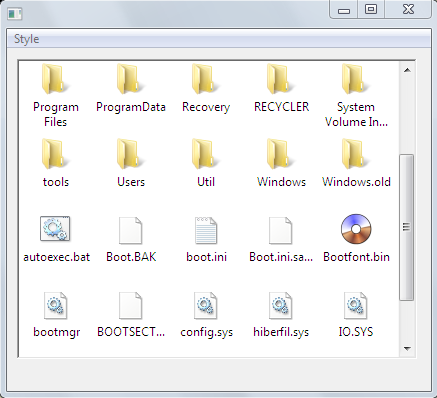Click the 'Bootfont.bin' file name

click(x=356, y=257)
